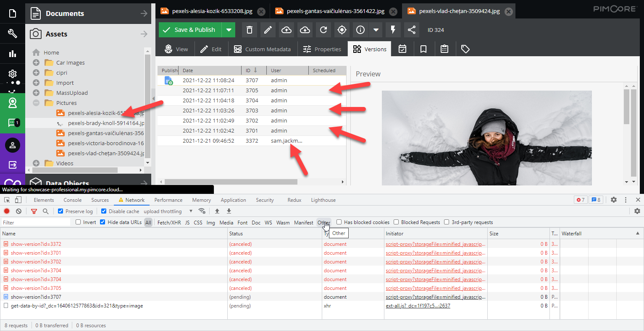Click the red record network log button

[7, 211]
